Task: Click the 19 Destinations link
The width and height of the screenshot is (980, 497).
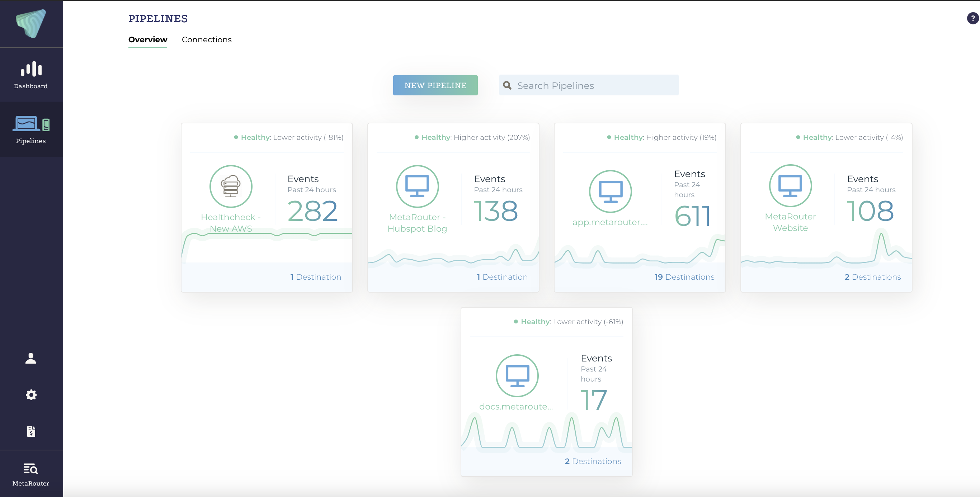Action: (x=684, y=277)
